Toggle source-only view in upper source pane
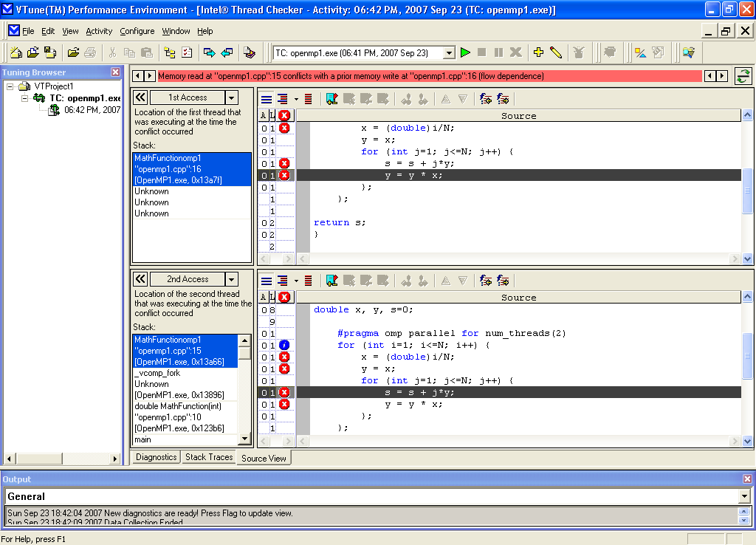Screen dimensions: 756x545 pos(266,100)
